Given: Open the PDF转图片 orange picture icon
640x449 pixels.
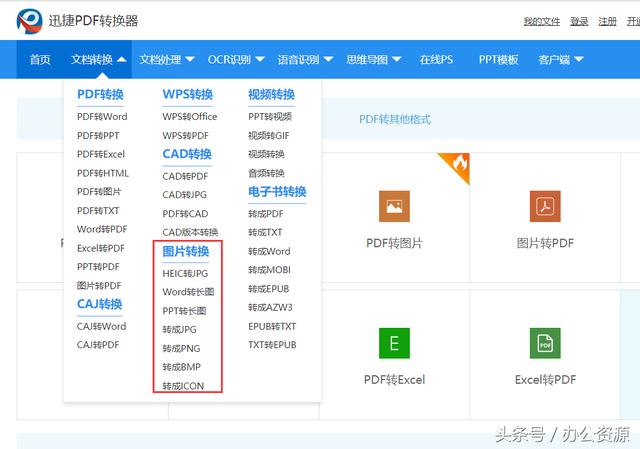Looking at the screenshot, I should (394, 206).
